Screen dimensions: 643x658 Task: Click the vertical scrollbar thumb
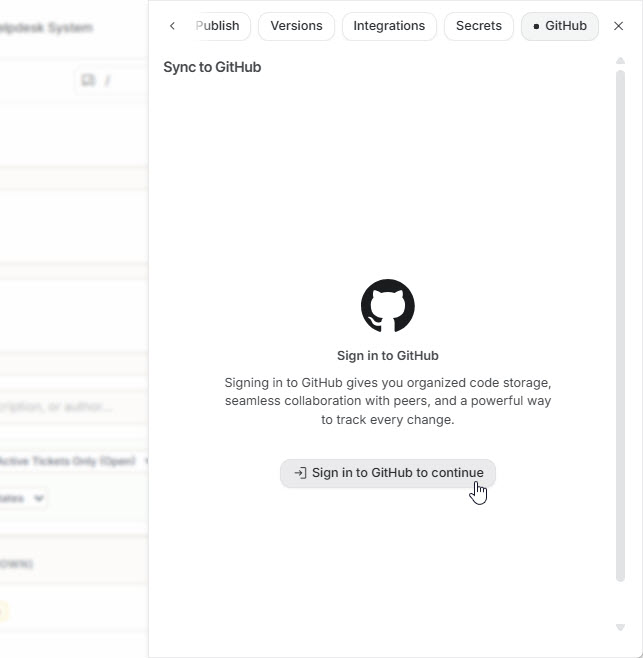[620, 326]
